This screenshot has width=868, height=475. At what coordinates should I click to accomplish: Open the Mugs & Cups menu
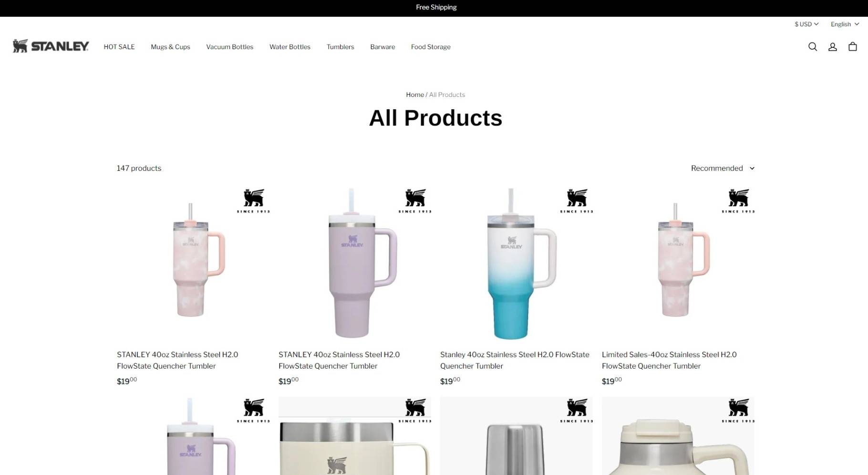point(170,47)
